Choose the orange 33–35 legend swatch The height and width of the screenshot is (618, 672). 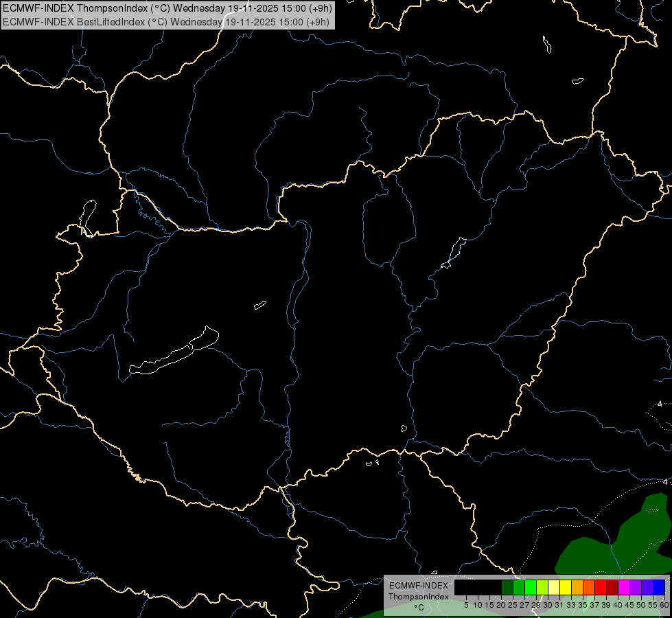pos(577,587)
